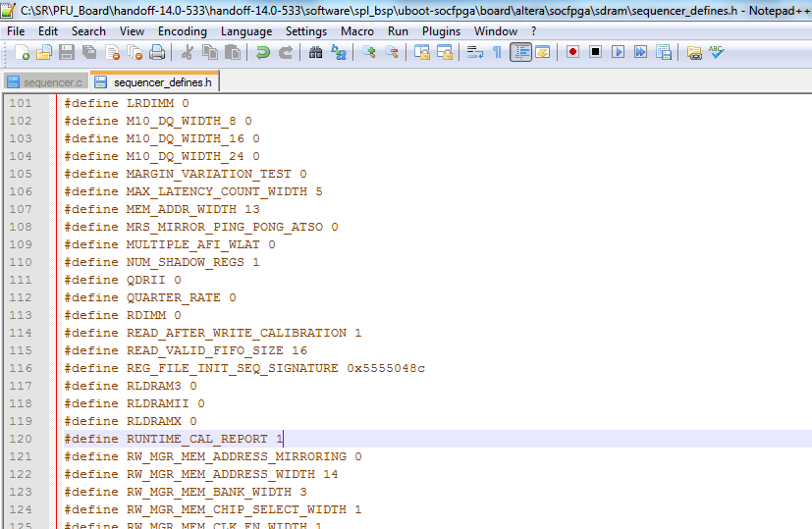
Task: Click the Find and Replace icon
Action: [339, 52]
